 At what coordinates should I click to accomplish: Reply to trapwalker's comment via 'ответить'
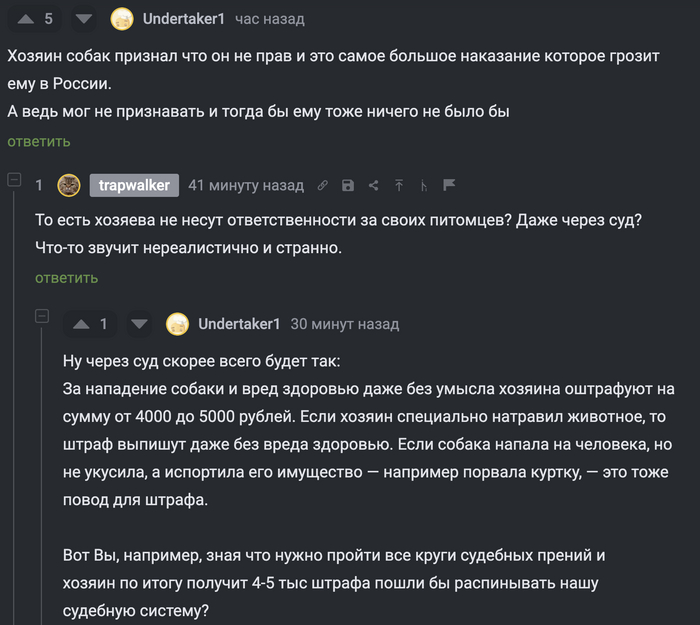(66, 277)
